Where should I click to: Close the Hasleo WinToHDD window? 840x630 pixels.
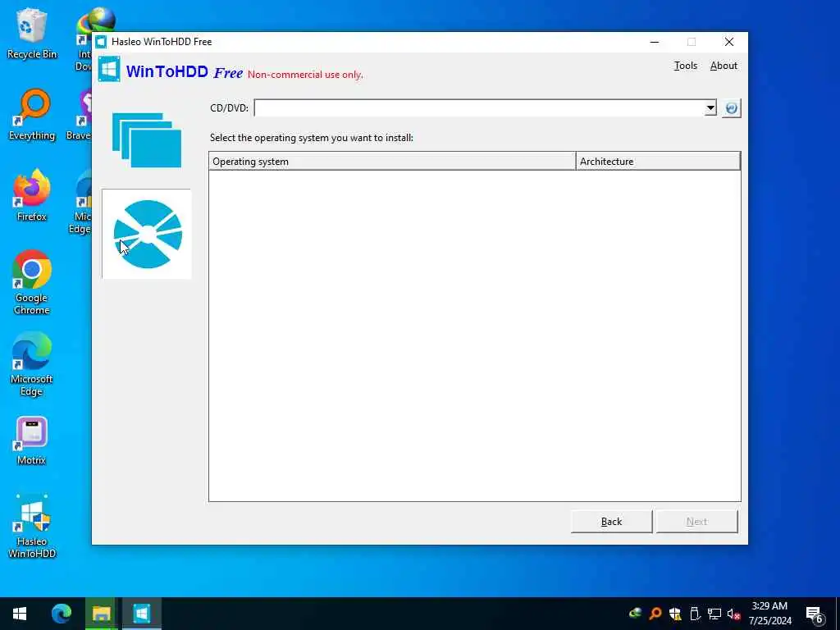point(729,42)
